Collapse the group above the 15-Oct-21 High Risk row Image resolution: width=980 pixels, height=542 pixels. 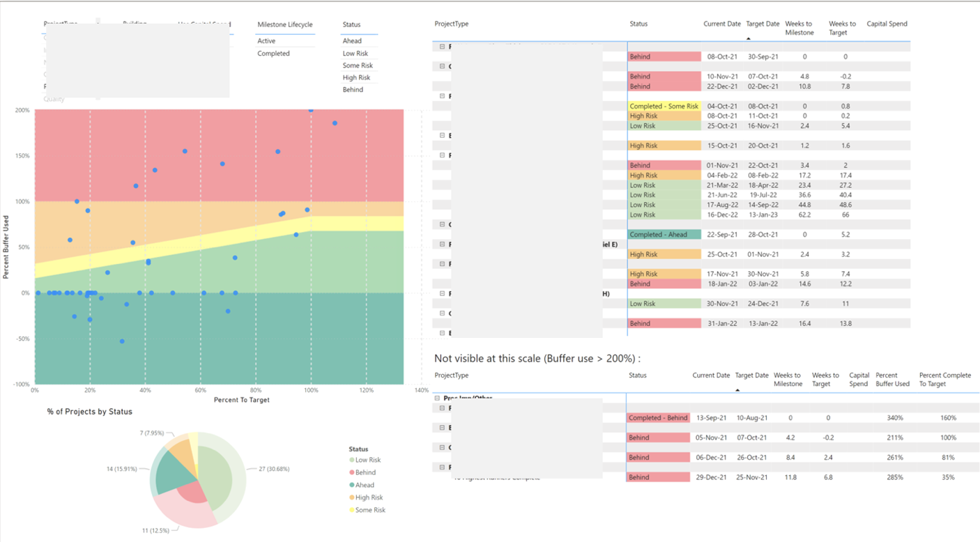(x=442, y=136)
